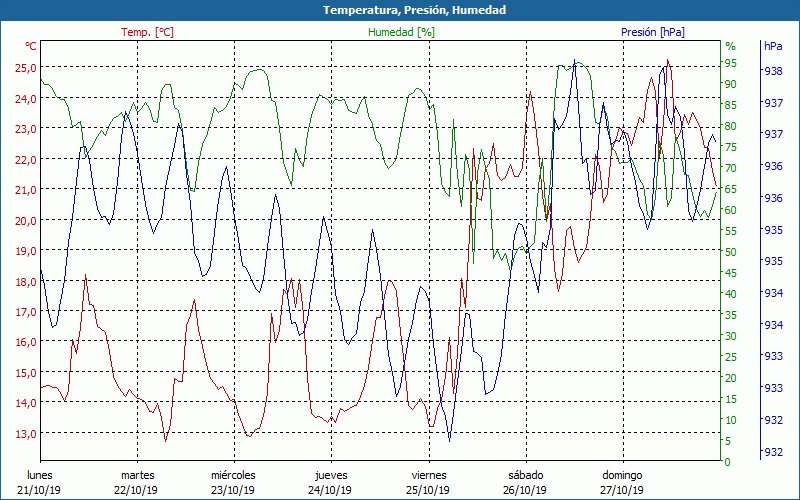The height and width of the screenshot is (500, 800).
Task: Select the red 'Temp. [°C]' legend label
Action: pos(147,32)
